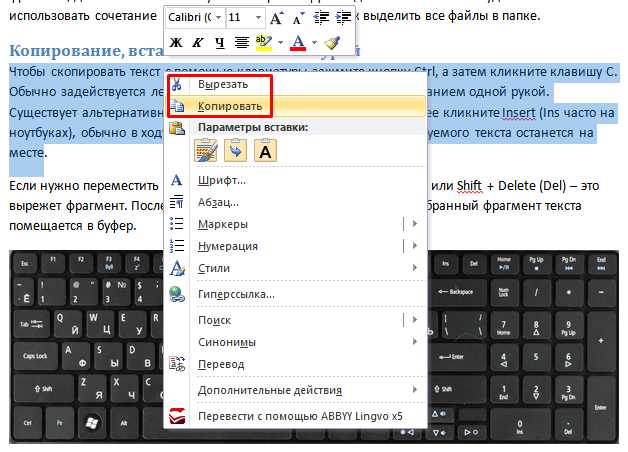Click the Стили arrow chevron
This screenshot has width=628, height=452.
[415, 267]
